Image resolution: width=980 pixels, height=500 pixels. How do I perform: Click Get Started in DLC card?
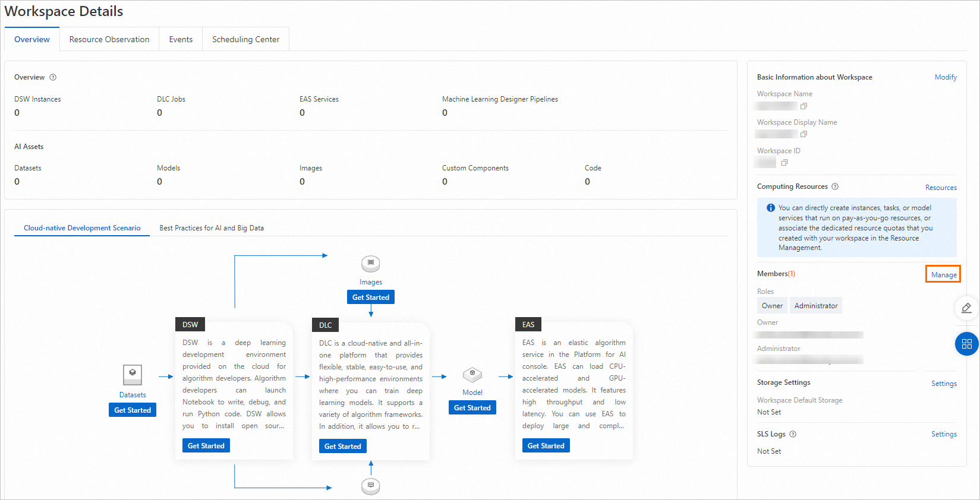343,447
